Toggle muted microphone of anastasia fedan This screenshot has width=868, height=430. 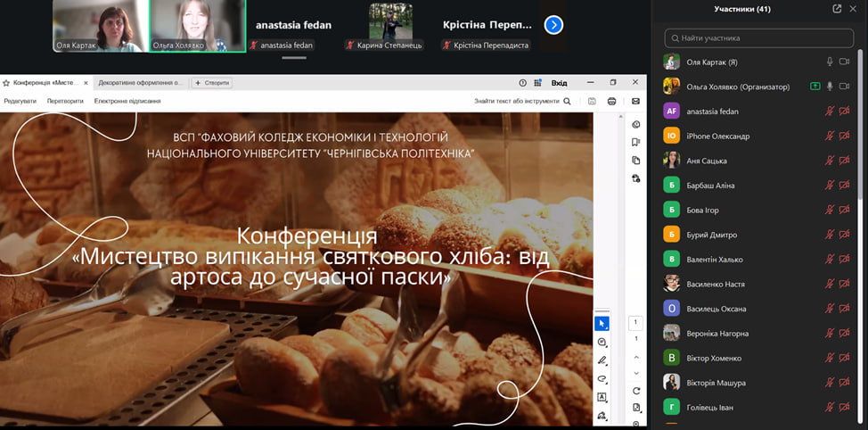coord(829,112)
